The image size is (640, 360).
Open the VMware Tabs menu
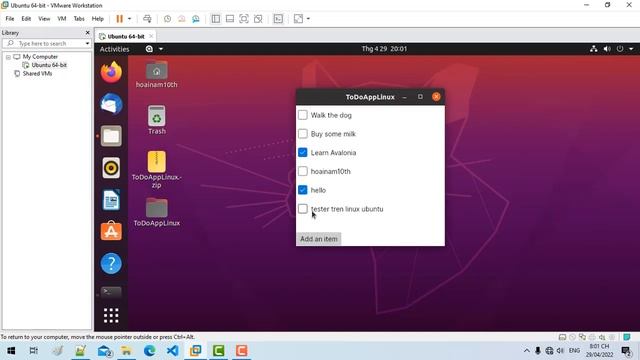[x=79, y=19]
